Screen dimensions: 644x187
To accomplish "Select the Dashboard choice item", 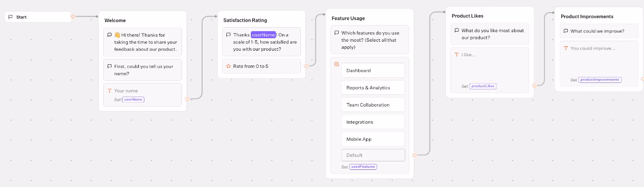I will point(373,70).
